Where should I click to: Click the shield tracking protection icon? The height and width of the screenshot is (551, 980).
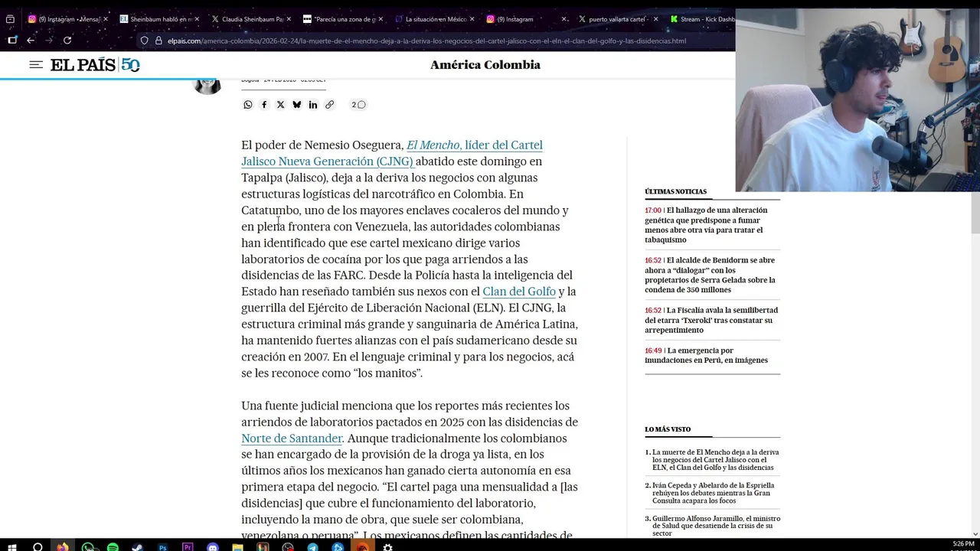(x=144, y=41)
